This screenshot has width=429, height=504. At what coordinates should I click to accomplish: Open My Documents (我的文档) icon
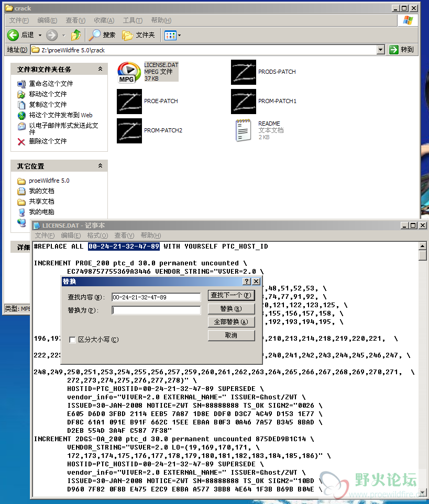[21, 191]
